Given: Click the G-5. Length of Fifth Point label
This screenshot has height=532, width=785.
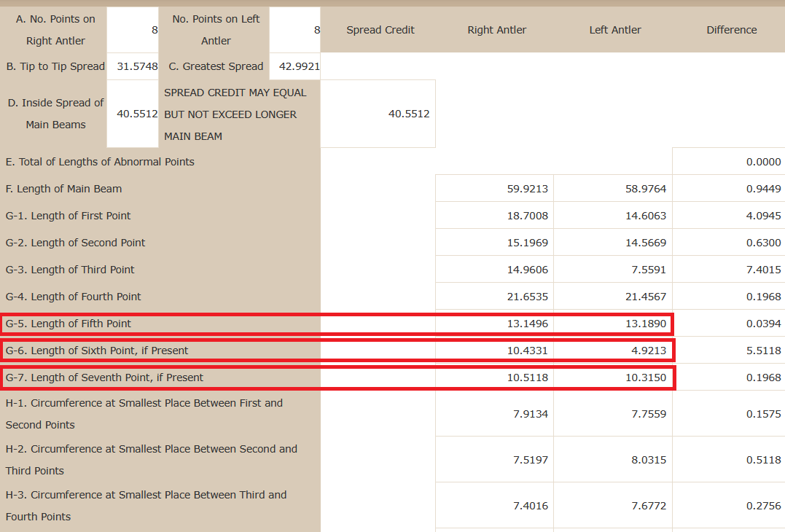Looking at the screenshot, I should tap(68, 324).
